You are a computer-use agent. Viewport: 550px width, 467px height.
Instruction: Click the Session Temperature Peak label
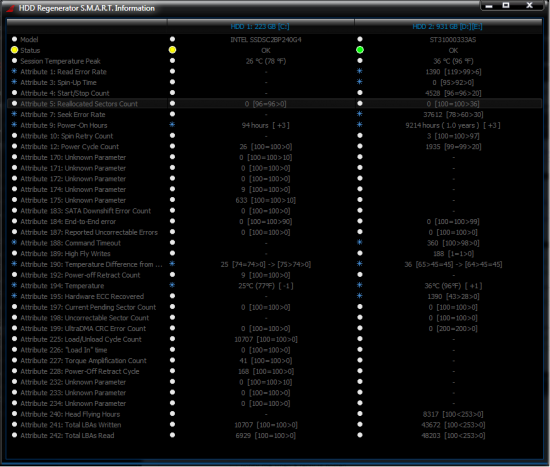coord(60,61)
